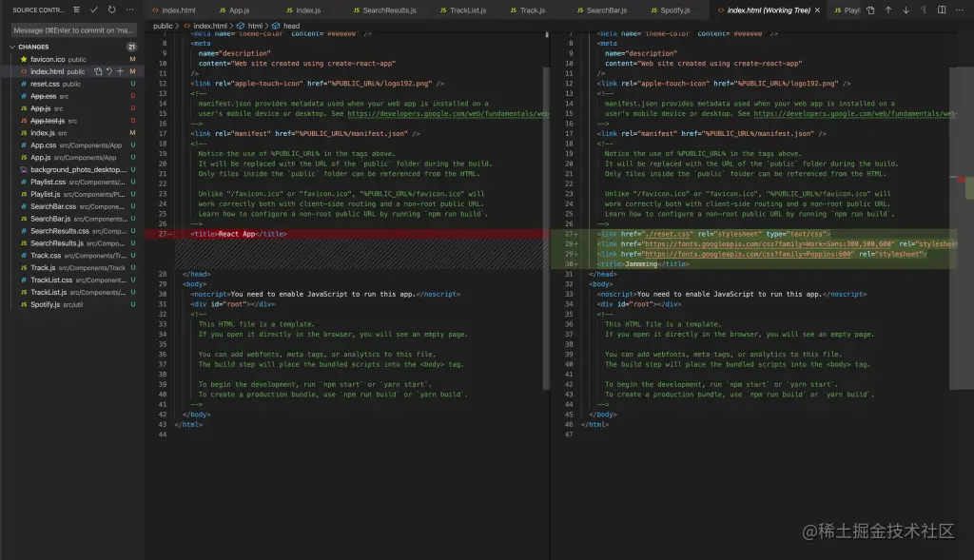Open the 'head' breadcrumb symbol
Viewport: 974px width, 560px height.
tap(291, 26)
